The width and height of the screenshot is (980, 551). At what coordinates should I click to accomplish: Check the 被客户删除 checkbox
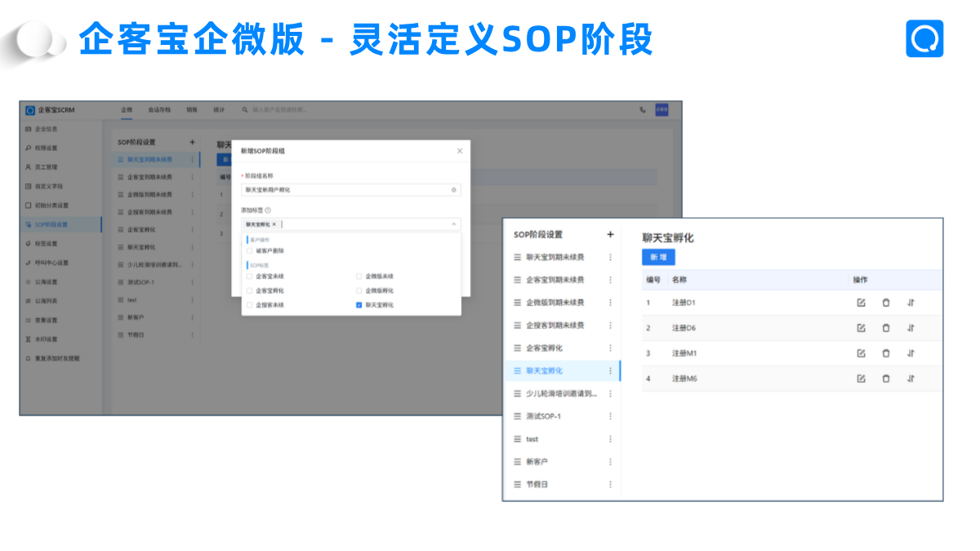coord(249,251)
